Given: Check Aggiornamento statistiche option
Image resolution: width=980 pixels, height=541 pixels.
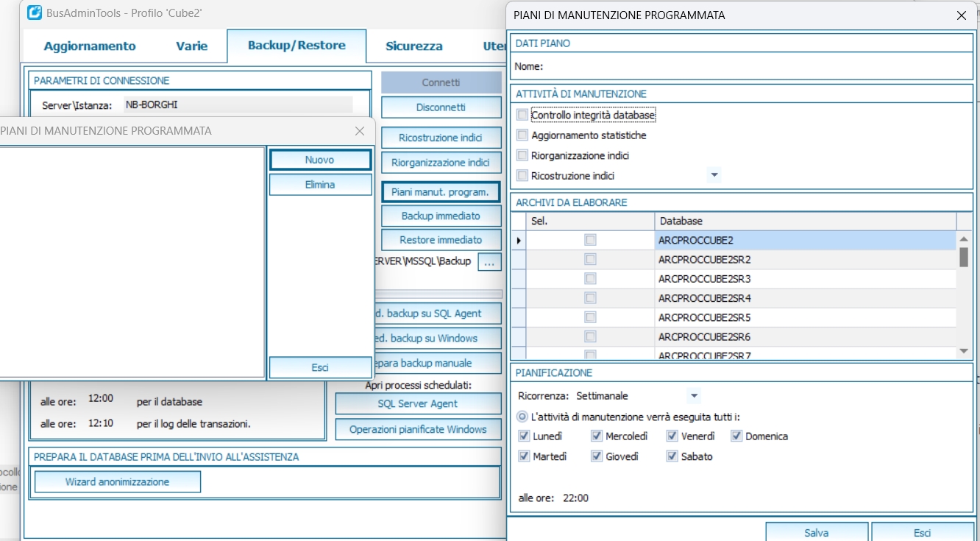Looking at the screenshot, I should point(522,135).
